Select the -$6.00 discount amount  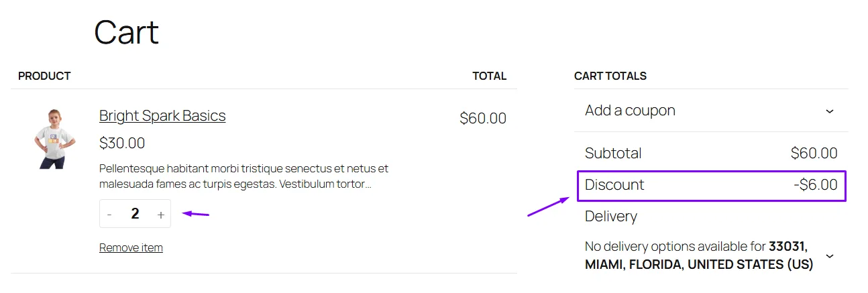815,185
